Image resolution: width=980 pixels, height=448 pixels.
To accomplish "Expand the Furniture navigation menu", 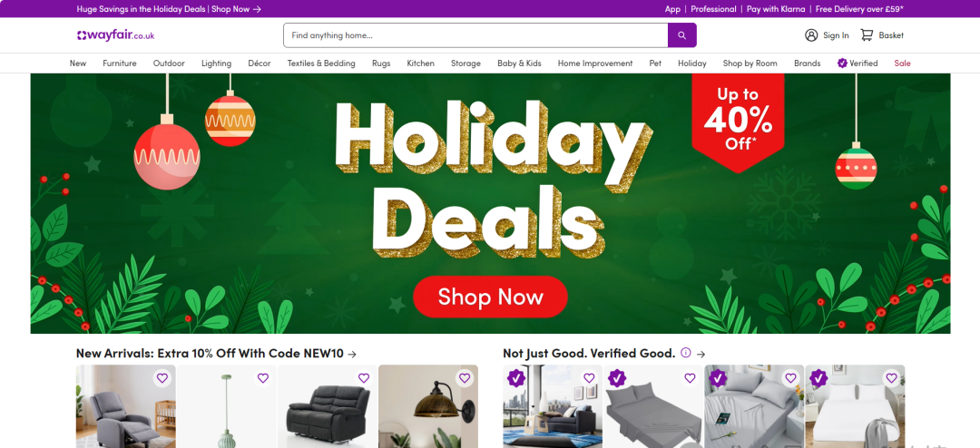I will point(120,63).
